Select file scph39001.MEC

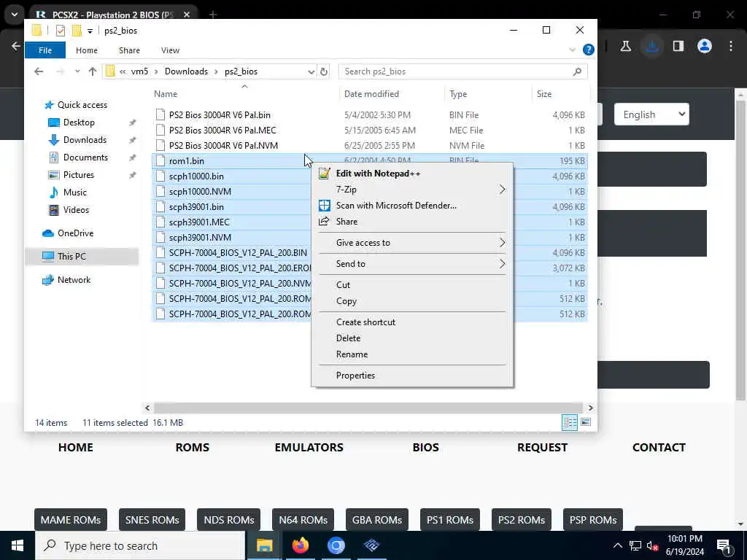tap(199, 222)
